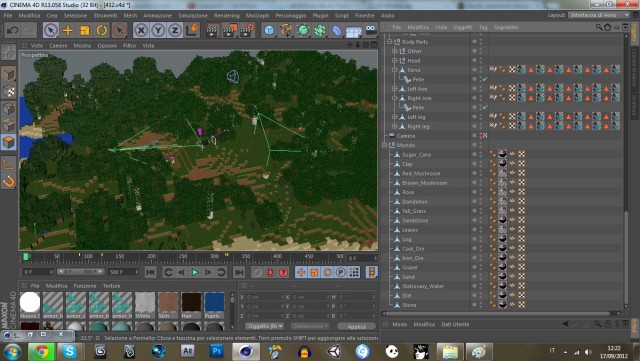Toggle the Z axis lock
Screen dimensions: 640x361
(x=175, y=30)
